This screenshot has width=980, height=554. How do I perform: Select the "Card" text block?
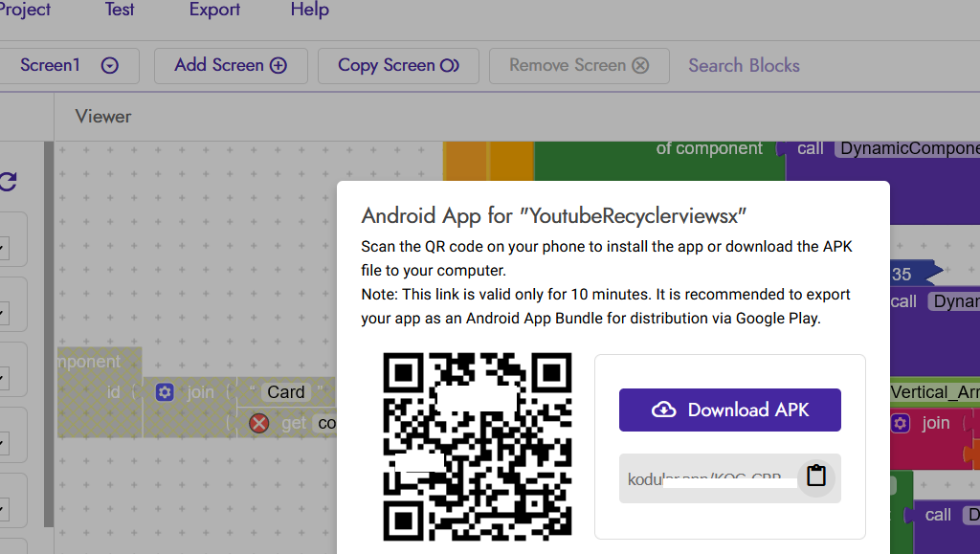click(x=286, y=392)
